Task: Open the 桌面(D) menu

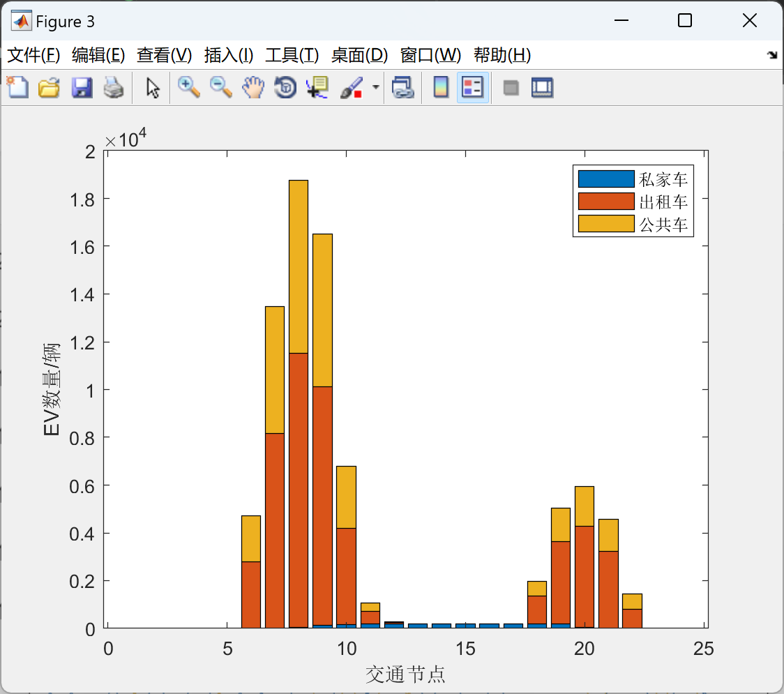Action: pyautogui.click(x=359, y=55)
